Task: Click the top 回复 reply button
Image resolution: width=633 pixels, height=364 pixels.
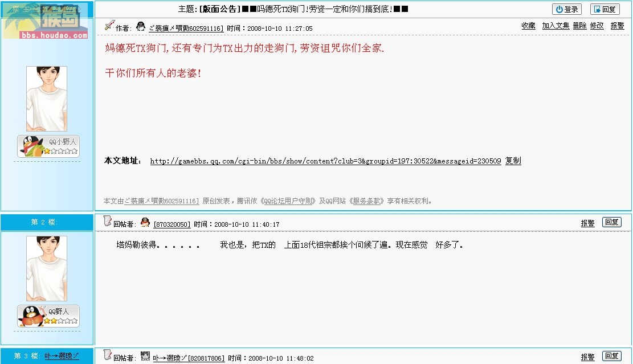Action: (x=605, y=9)
